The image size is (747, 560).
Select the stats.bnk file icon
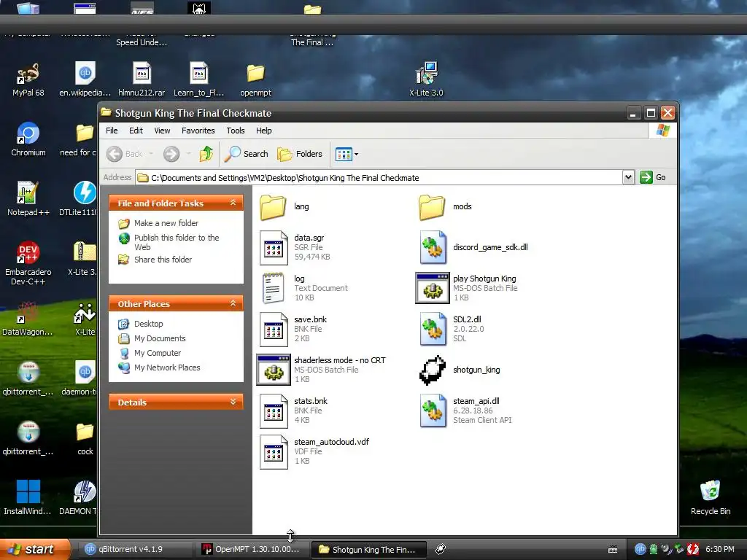point(274,411)
